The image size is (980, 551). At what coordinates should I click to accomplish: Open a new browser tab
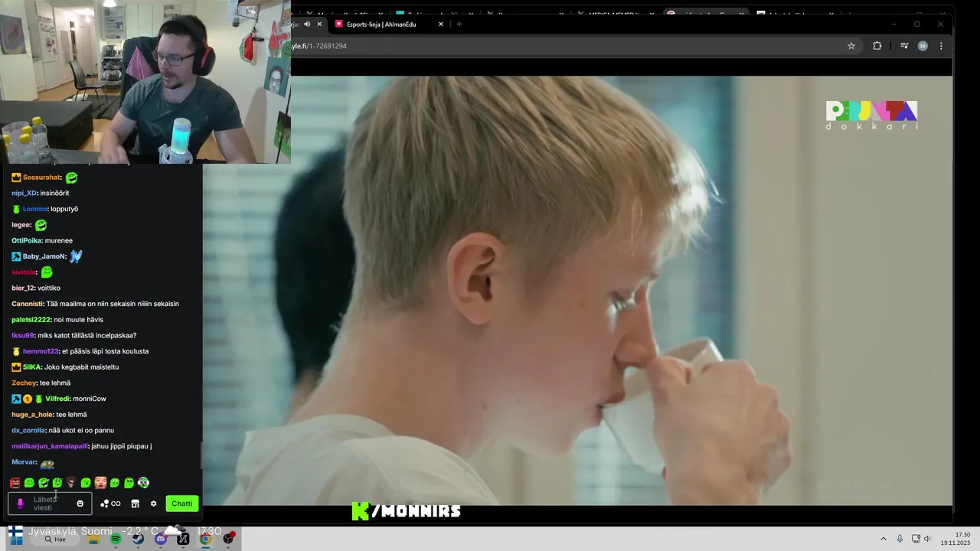coord(459,24)
